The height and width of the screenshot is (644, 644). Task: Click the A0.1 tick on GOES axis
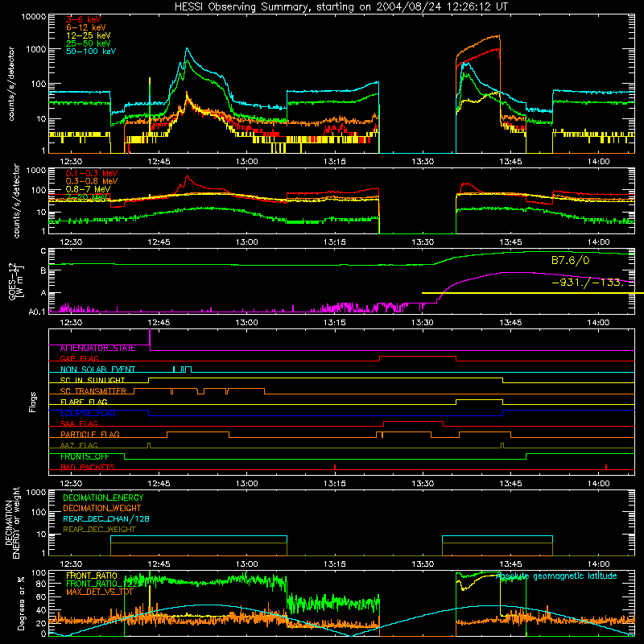pos(37,312)
